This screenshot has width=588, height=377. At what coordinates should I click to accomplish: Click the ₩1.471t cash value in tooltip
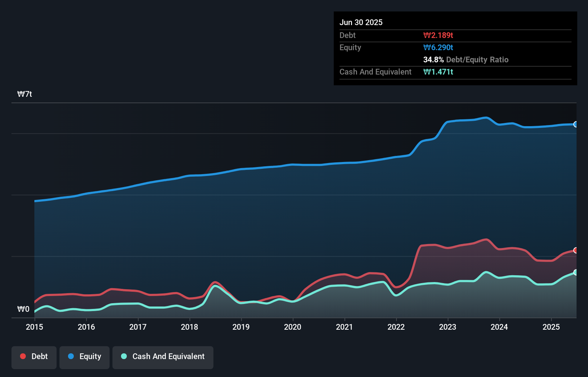point(438,72)
